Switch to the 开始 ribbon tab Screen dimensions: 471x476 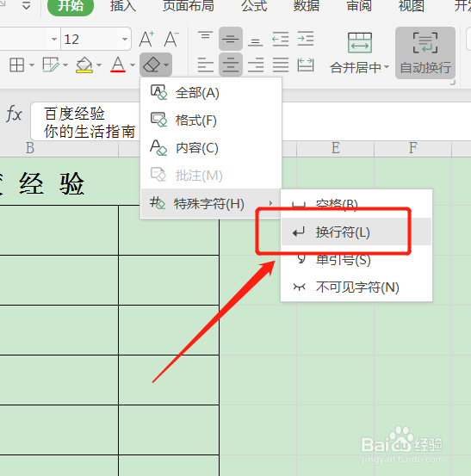coord(71,6)
